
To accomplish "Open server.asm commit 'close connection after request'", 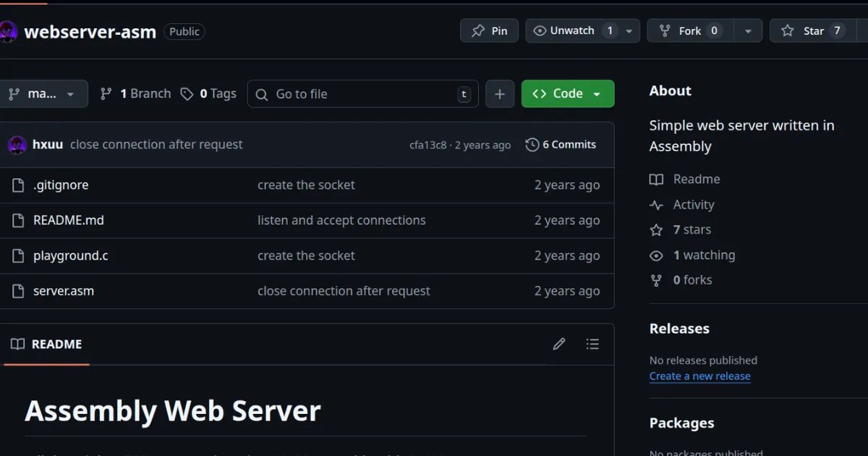I will 344,291.
